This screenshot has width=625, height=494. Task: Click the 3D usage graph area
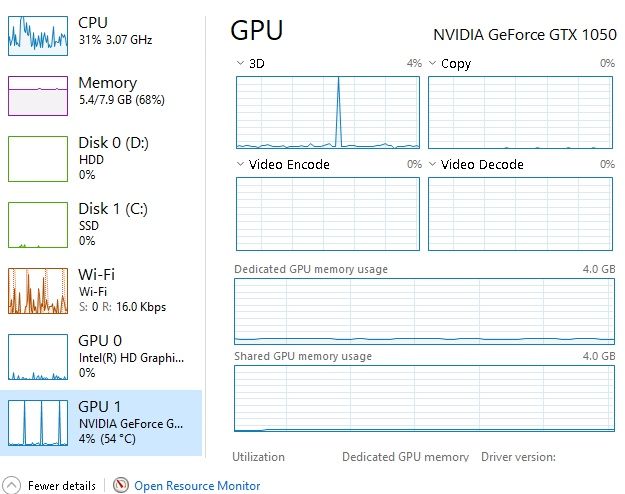[328, 111]
